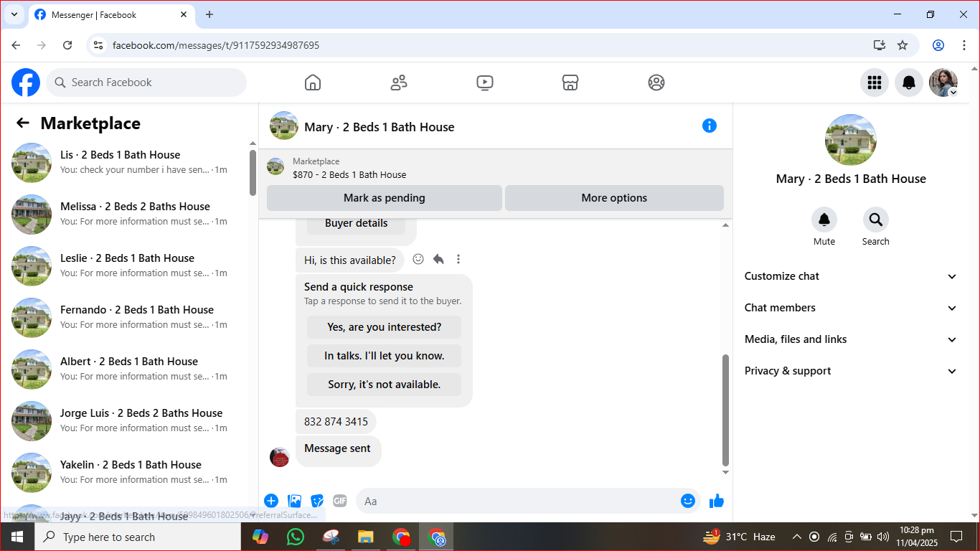Open Chrome tab search dropdown
This screenshot has height=551, width=980.
[14, 14]
